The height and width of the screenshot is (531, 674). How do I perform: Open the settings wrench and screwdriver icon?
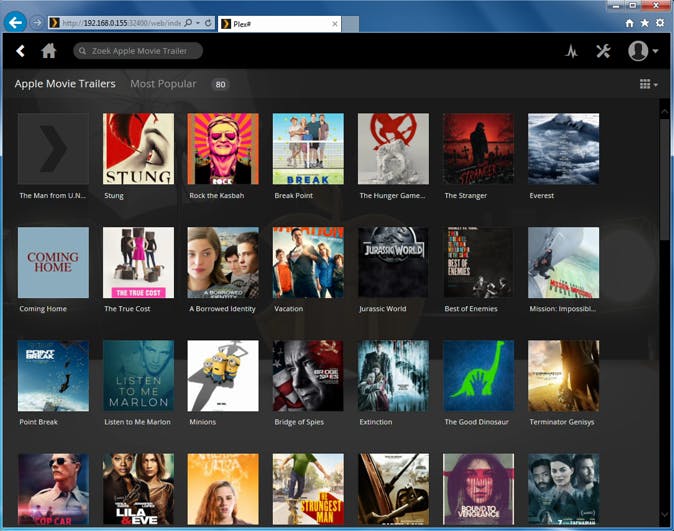click(x=603, y=51)
